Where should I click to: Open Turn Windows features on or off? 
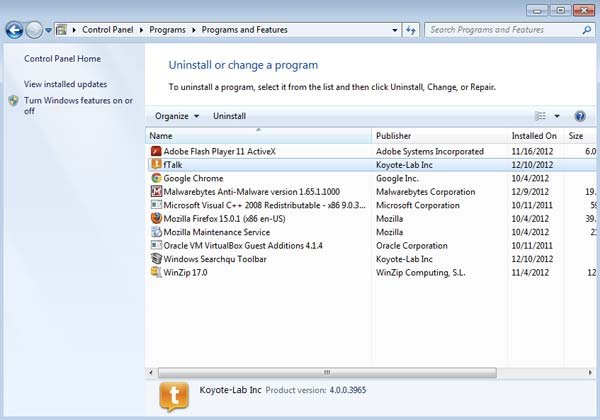(78, 106)
